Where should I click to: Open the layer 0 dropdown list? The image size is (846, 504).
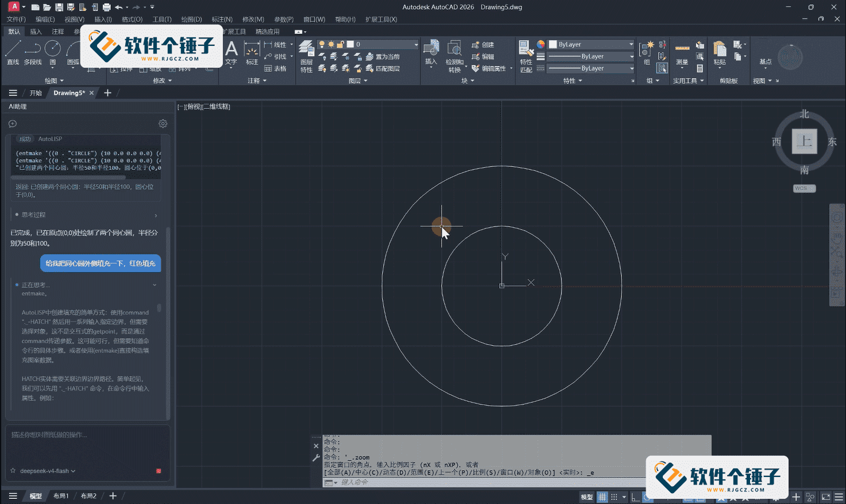pos(416,45)
